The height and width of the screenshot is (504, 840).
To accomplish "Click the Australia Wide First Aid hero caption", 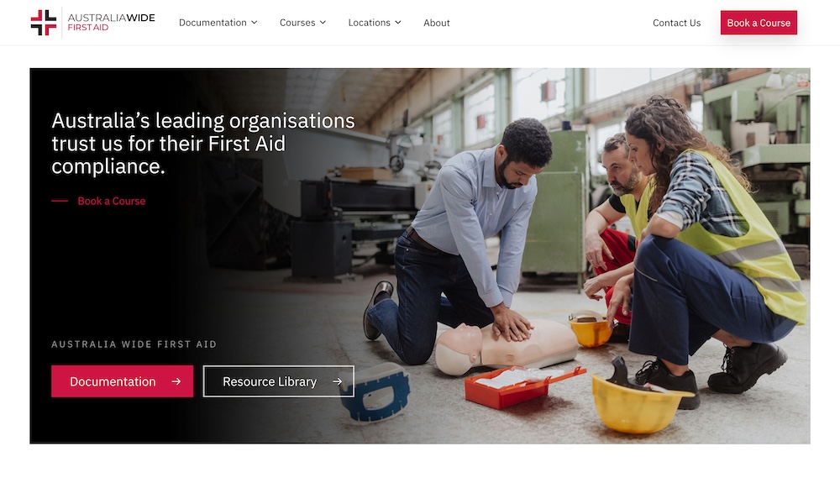I will pyautogui.click(x=134, y=344).
